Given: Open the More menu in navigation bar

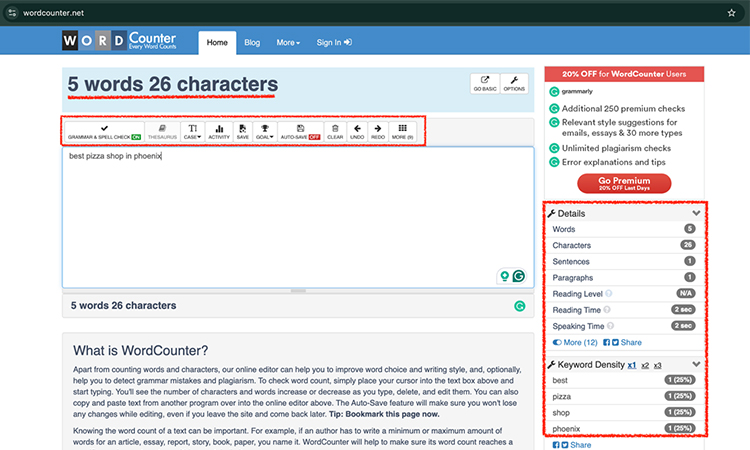Looking at the screenshot, I should pos(288,42).
